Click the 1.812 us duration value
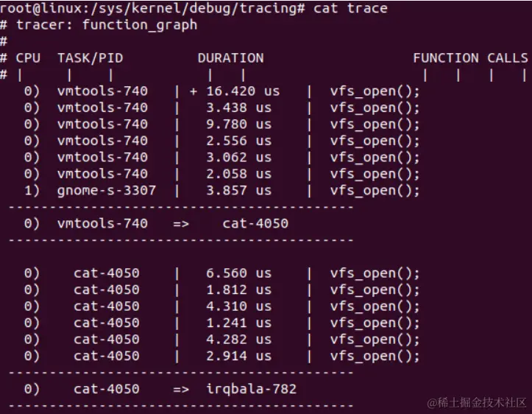532x414 pixels. tap(238, 290)
